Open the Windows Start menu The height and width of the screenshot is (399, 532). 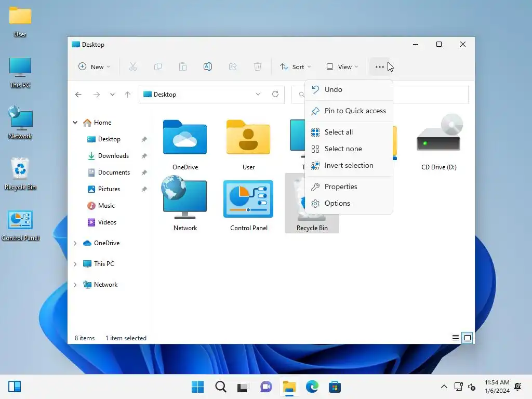pyautogui.click(x=197, y=387)
